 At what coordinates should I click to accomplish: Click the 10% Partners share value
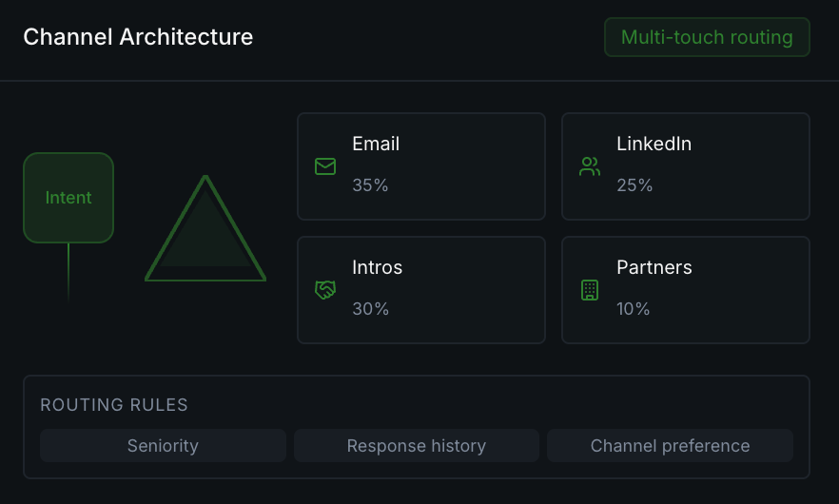coord(634,309)
